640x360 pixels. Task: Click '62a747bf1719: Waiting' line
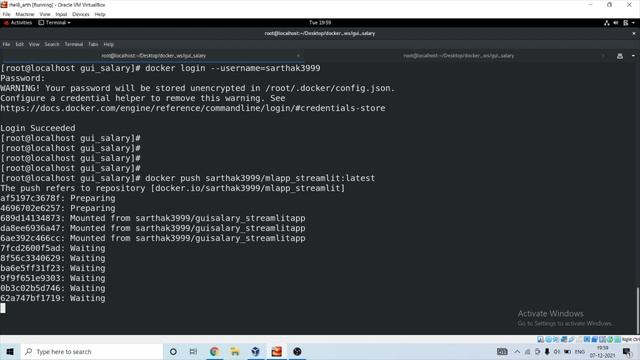pyautogui.click(x=53, y=298)
